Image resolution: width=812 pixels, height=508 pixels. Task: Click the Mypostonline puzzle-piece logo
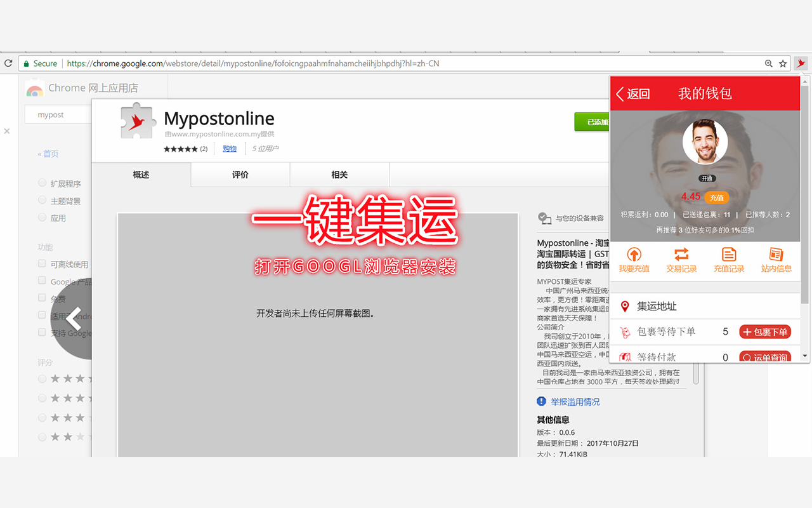(138, 121)
